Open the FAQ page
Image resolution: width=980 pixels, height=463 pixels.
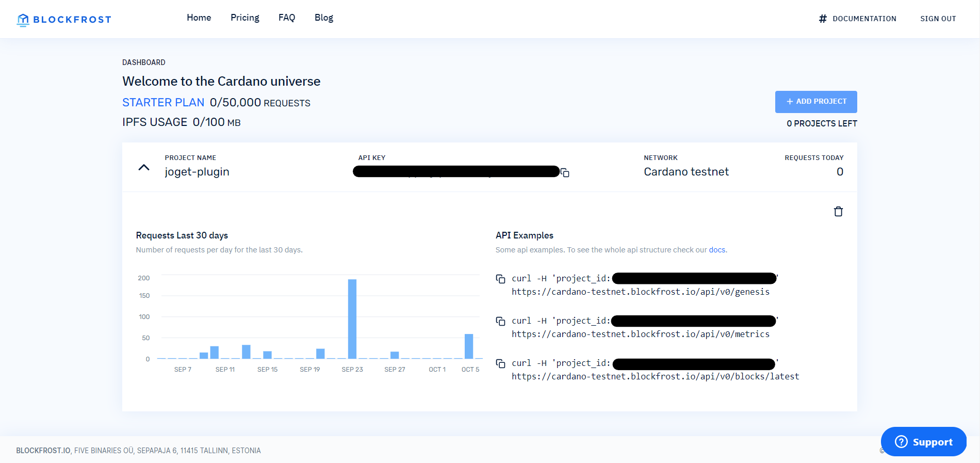287,18
